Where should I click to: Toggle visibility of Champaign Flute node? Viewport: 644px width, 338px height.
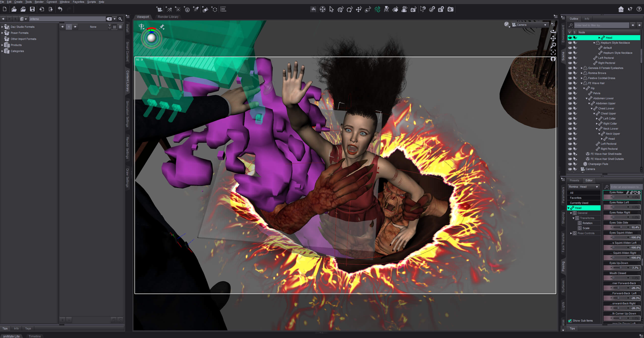pos(570,164)
